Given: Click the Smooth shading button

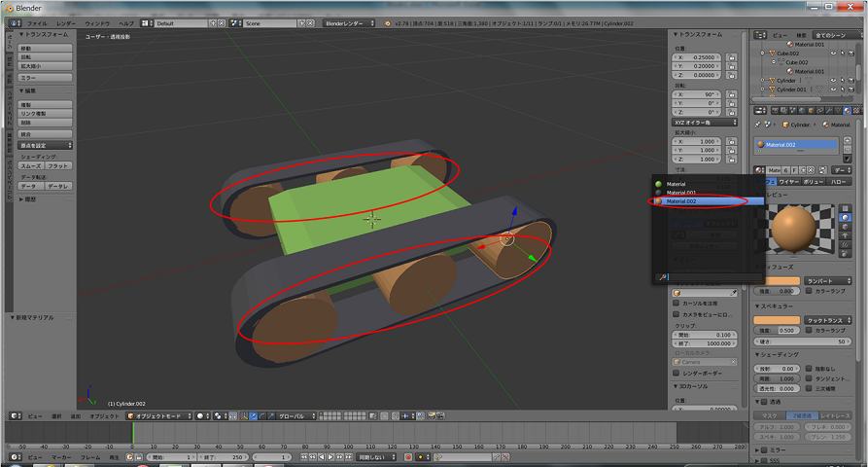Looking at the screenshot, I should coord(32,166).
